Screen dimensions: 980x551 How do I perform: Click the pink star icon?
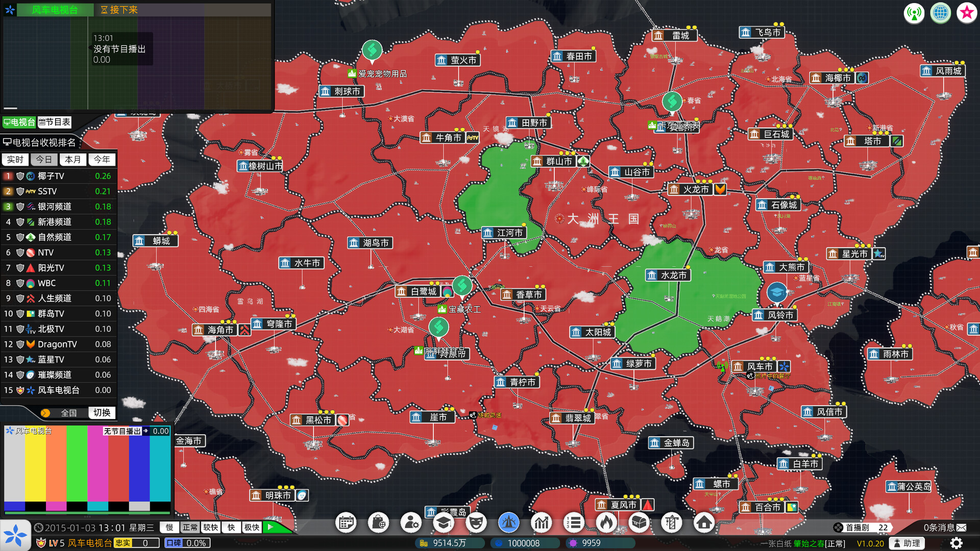coord(967,13)
